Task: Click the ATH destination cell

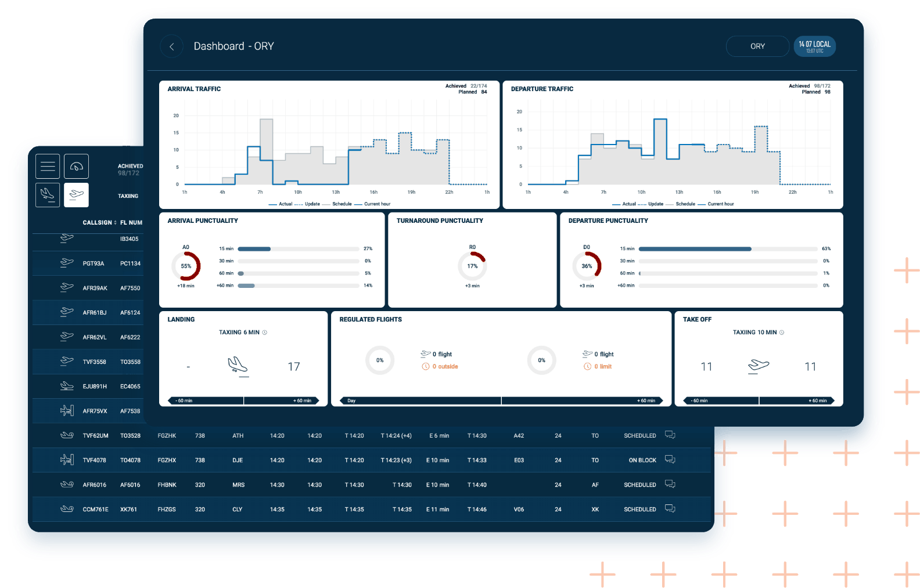Action: point(238,436)
